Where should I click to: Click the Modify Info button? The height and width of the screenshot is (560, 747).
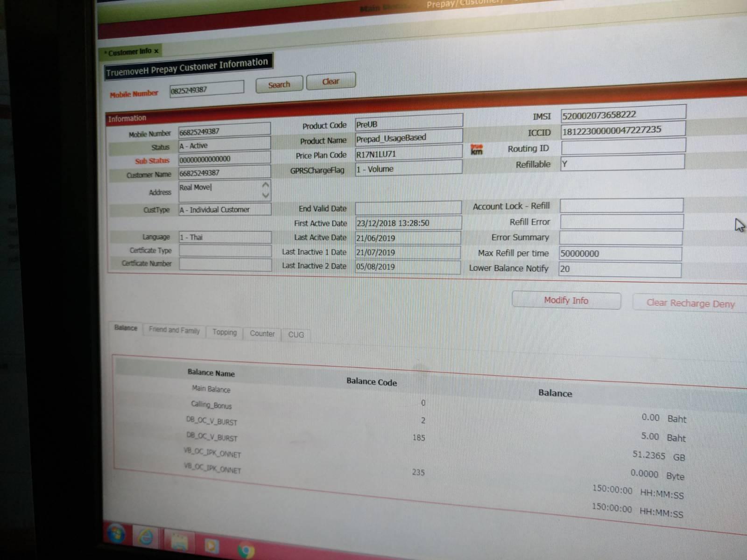(x=566, y=300)
